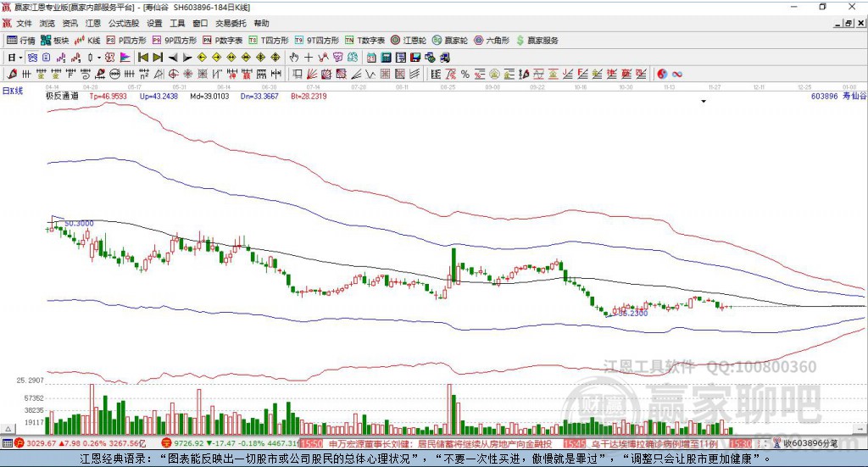Click the percent sign tool icon
The height and width of the screenshot is (467, 868).
point(465,74)
